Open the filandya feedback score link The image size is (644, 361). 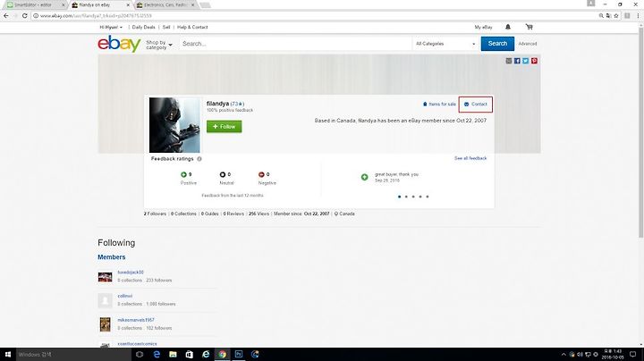click(237, 104)
